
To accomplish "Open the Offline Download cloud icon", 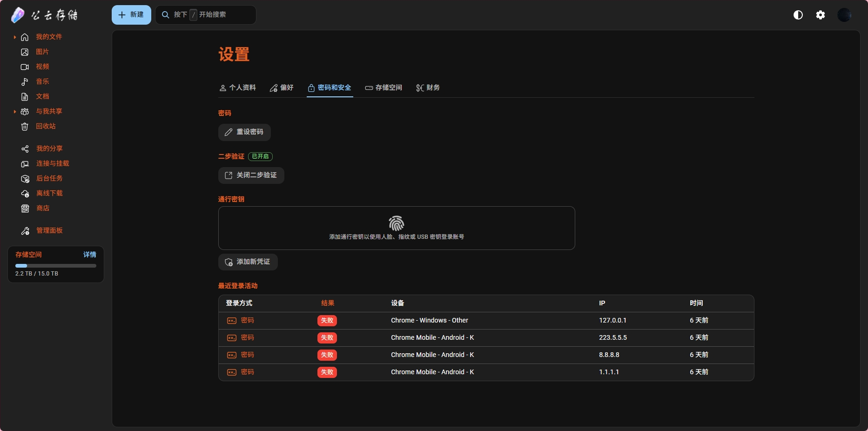I will click(x=25, y=194).
